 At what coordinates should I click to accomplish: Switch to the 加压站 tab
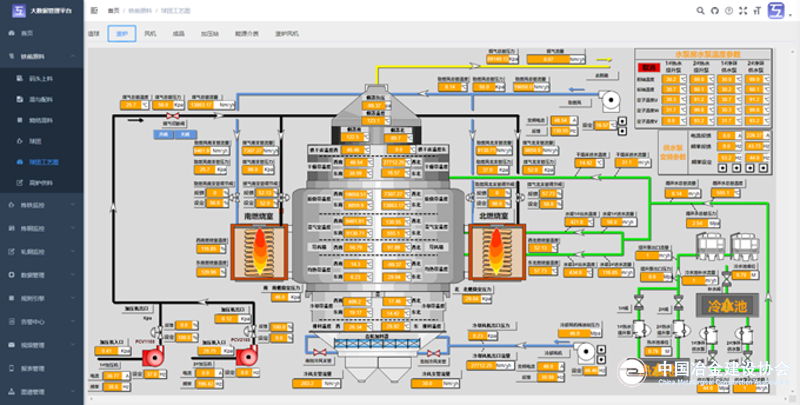(x=209, y=33)
